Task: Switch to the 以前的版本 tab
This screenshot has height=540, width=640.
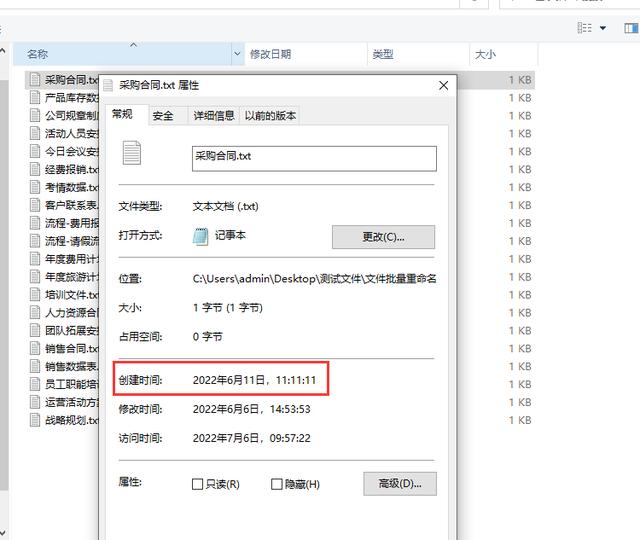Action: pos(270,116)
